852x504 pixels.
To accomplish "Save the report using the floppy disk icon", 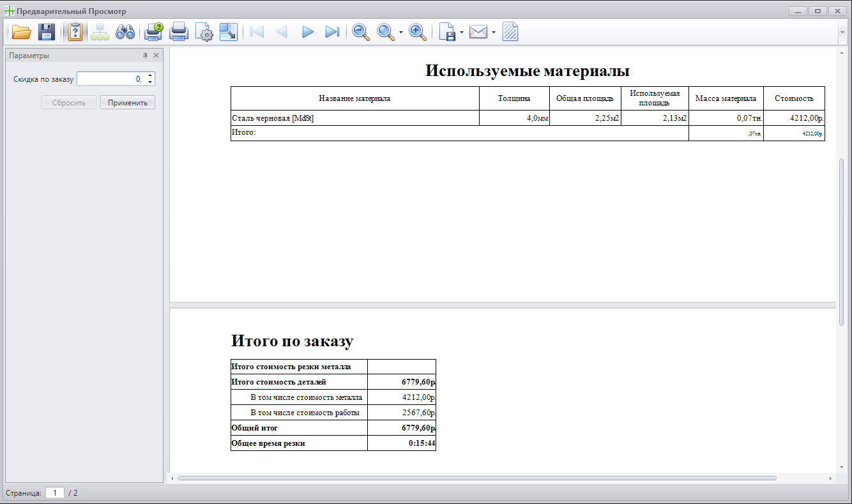I will tap(47, 32).
